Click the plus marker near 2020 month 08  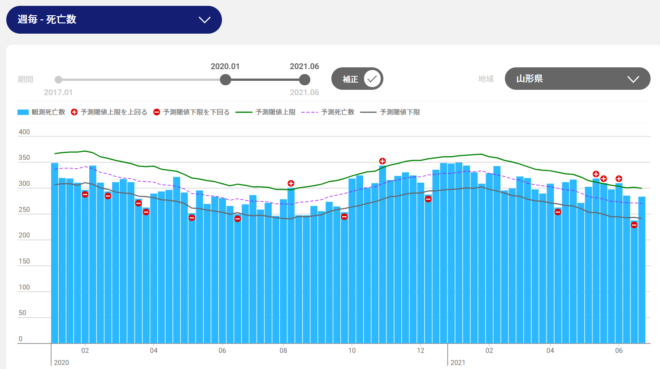click(291, 183)
